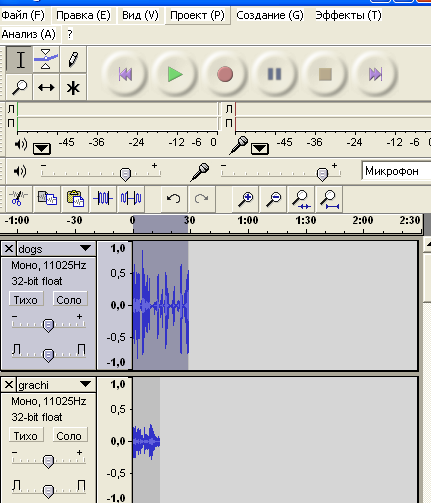This screenshot has height=503, width=431.
Task: Click the vertical scrollbar up arrow
Action: [427, 245]
